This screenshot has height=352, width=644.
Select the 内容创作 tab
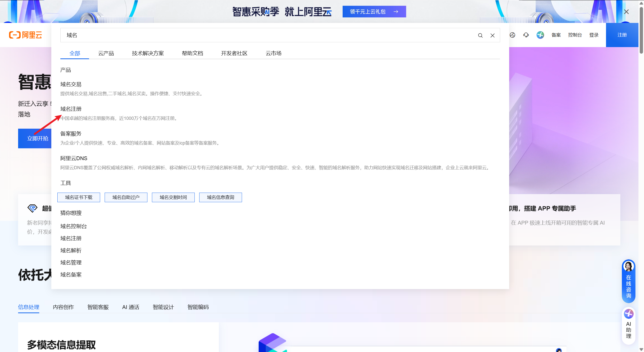click(63, 307)
